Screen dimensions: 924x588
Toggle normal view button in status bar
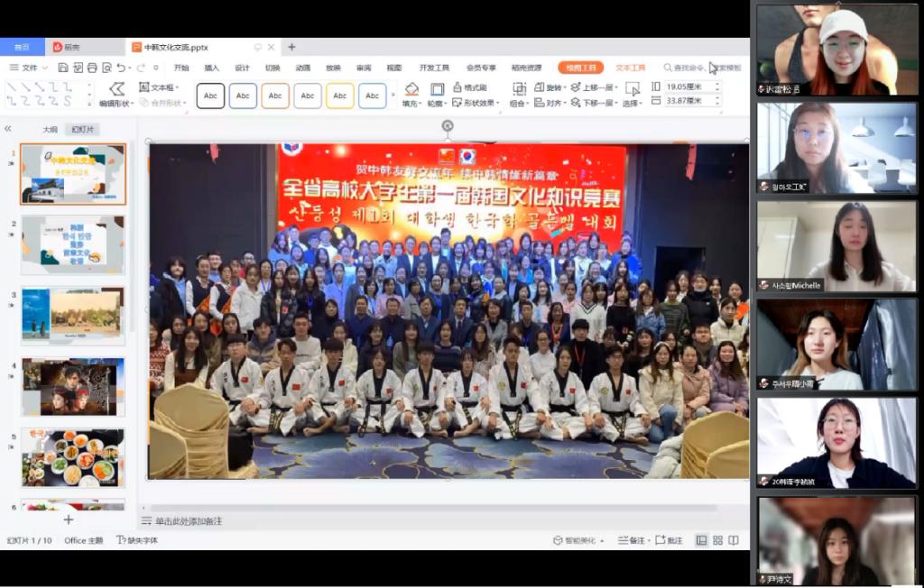click(x=701, y=540)
